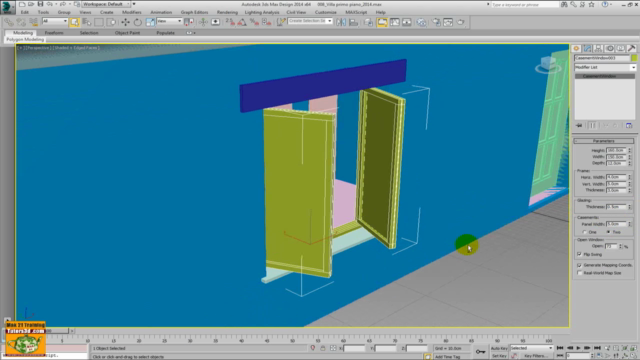
Task: Open the Hierarchy command panel tab
Action: click(x=598, y=49)
